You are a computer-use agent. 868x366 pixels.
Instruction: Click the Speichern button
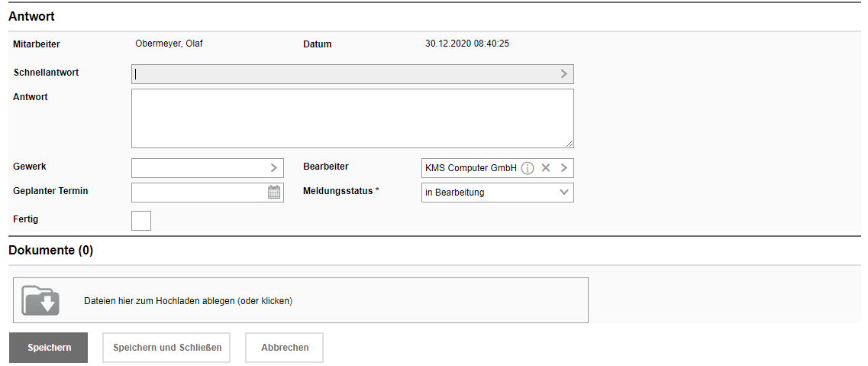point(49,348)
